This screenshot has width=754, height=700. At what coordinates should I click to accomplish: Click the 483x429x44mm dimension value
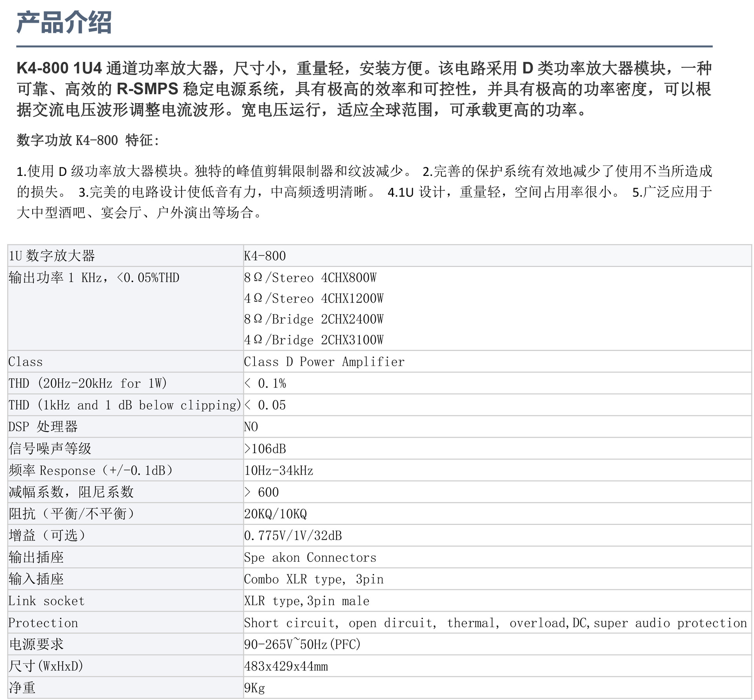[286, 666]
